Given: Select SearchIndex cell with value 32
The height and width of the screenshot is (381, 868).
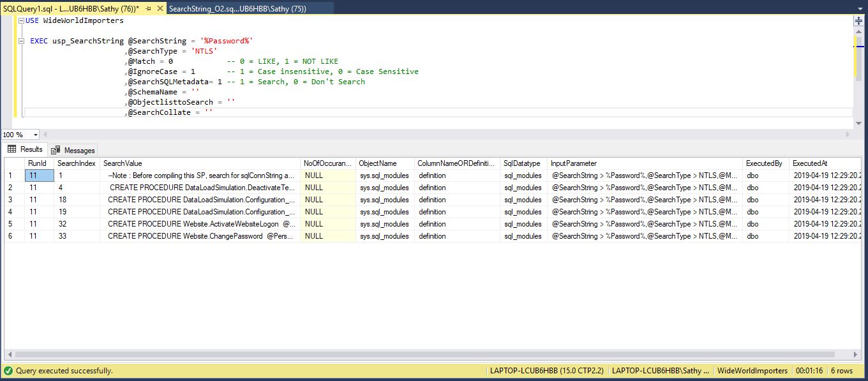Looking at the screenshot, I should pyautogui.click(x=77, y=224).
